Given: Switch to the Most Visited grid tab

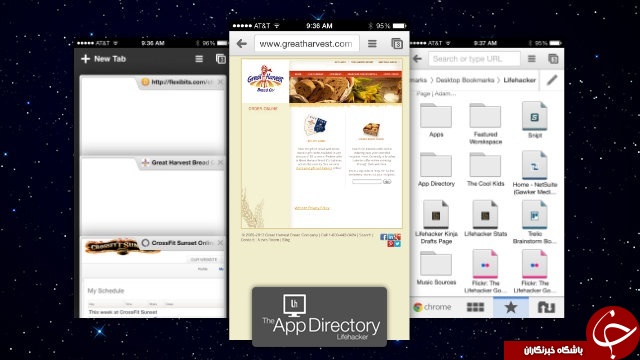Looking at the screenshot, I should (x=475, y=307).
